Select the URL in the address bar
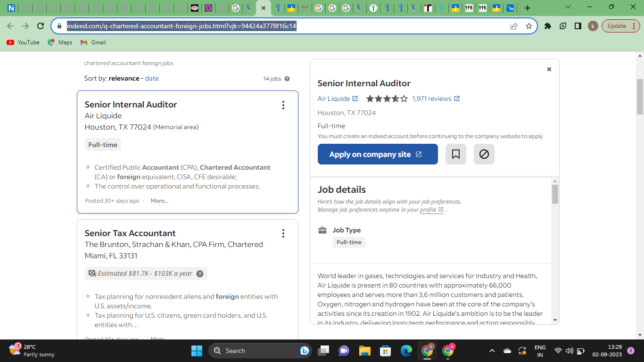The image size is (644, 362). pos(182,26)
